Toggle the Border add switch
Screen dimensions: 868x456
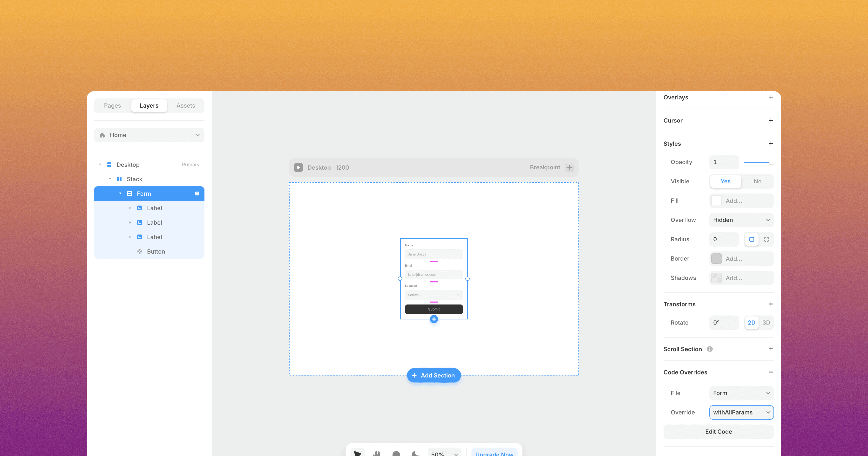coord(716,258)
